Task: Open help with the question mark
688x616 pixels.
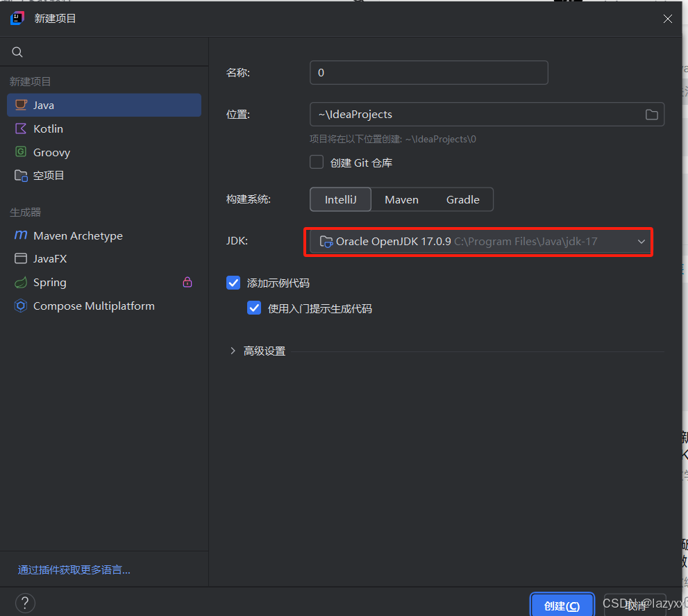Action: coord(25,603)
